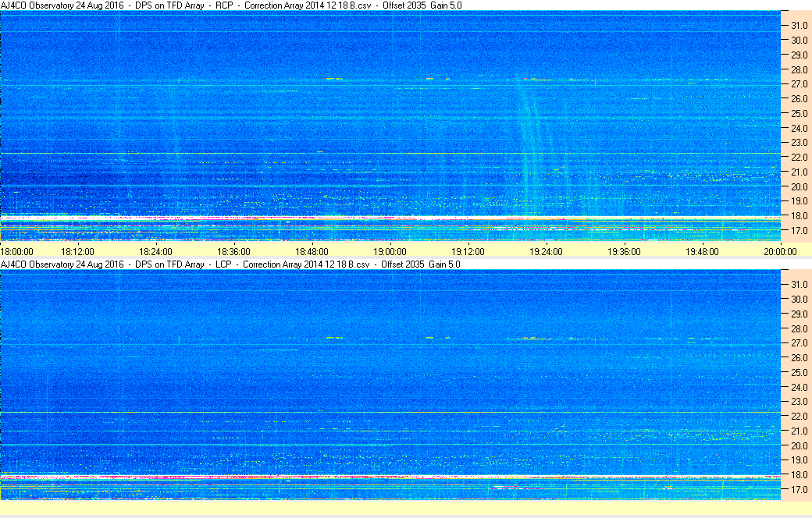This screenshot has height=518, width=812.
Task: Select the 26.0 frequency label in LCP panel
Action: (x=799, y=357)
